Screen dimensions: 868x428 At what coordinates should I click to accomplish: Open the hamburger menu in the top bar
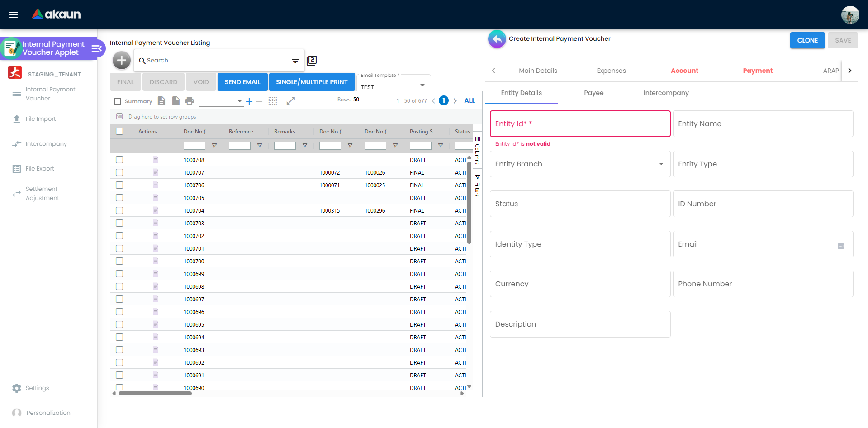coord(13,14)
